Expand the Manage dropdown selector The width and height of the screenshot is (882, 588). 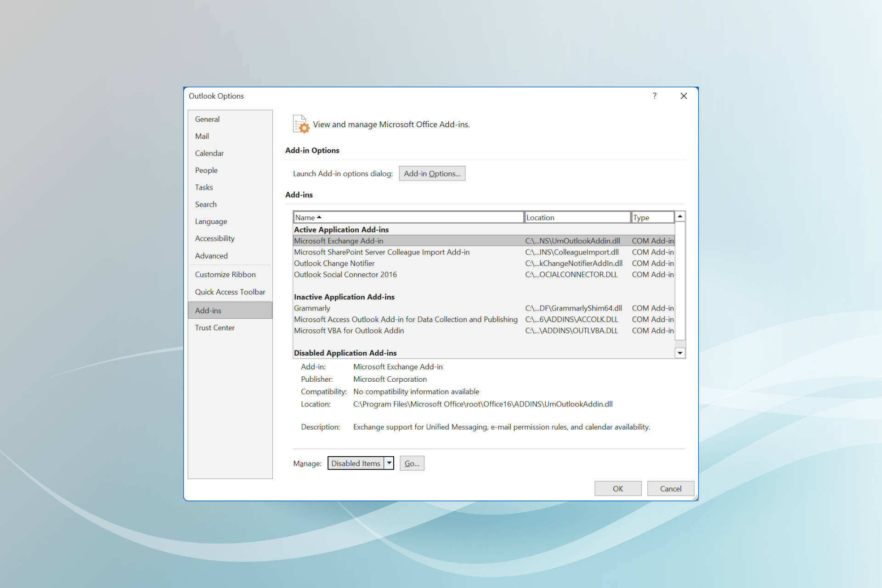[389, 463]
